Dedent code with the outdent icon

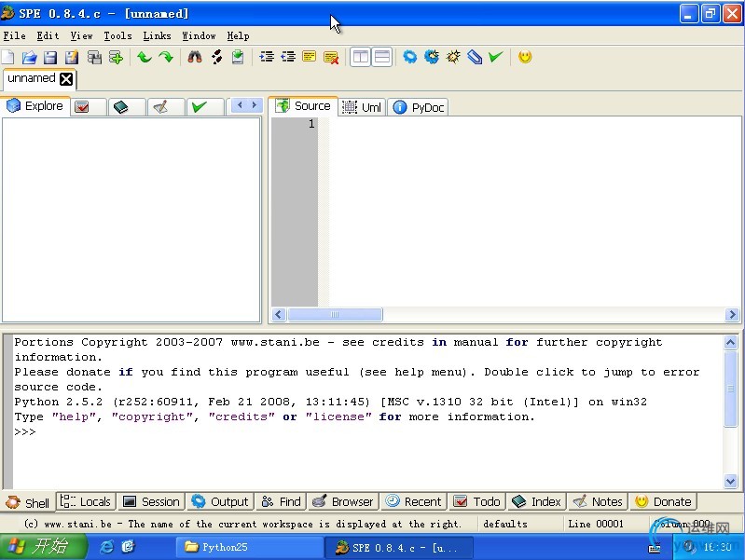pyautogui.click(x=288, y=58)
